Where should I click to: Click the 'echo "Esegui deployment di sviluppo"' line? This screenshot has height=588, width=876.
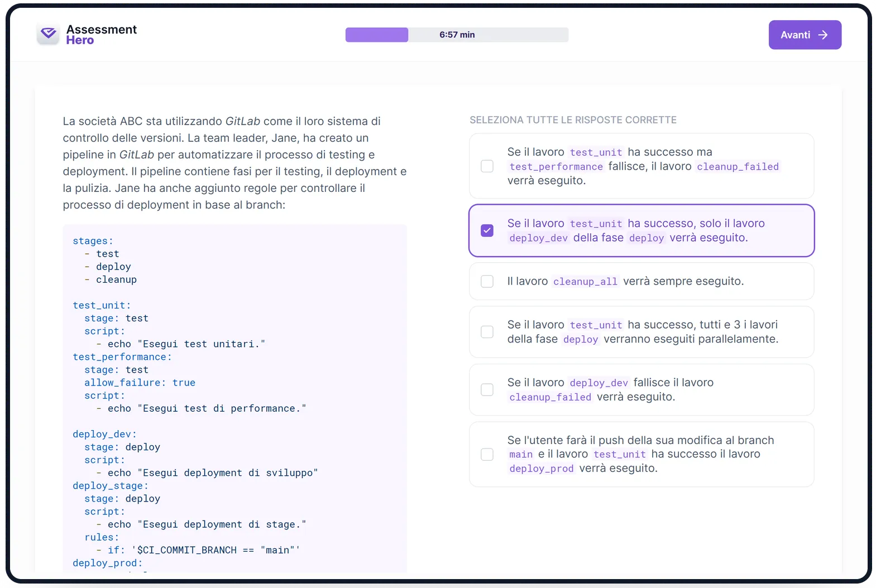(x=207, y=473)
